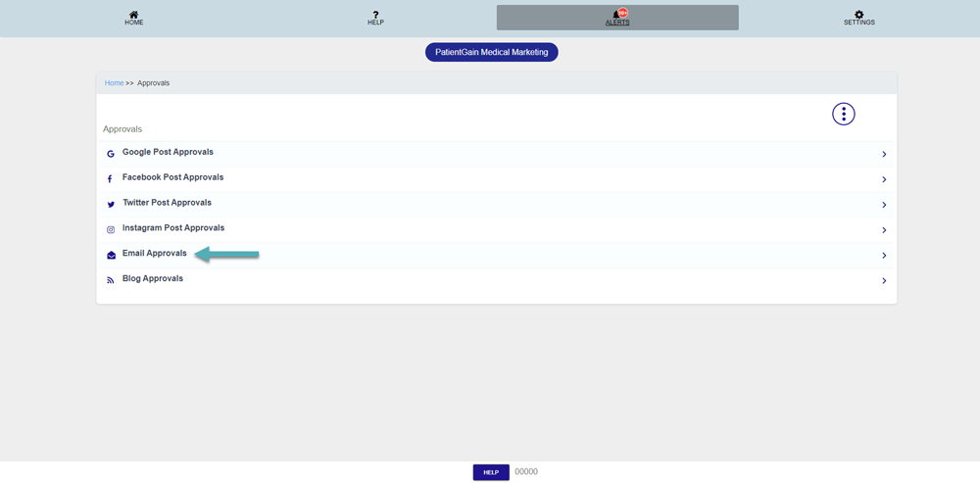Click the Twitter bird icon
The width and height of the screenshot is (980, 483).
click(111, 205)
